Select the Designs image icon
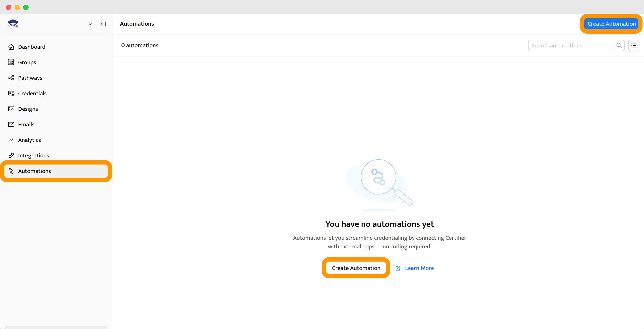The height and width of the screenshot is (329, 644). (x=11, y=109)
